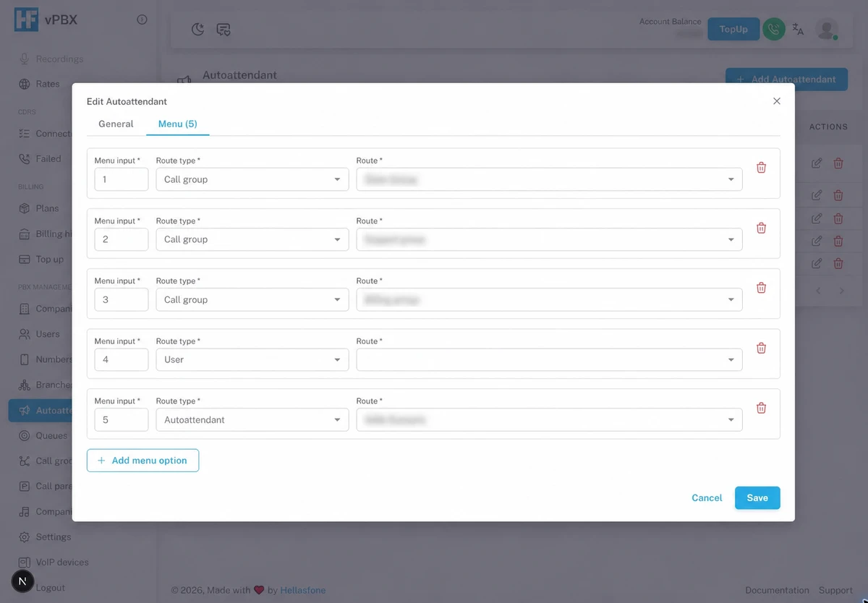
Task: Open the Hellasfone link in footer
Action: [303, 590]
